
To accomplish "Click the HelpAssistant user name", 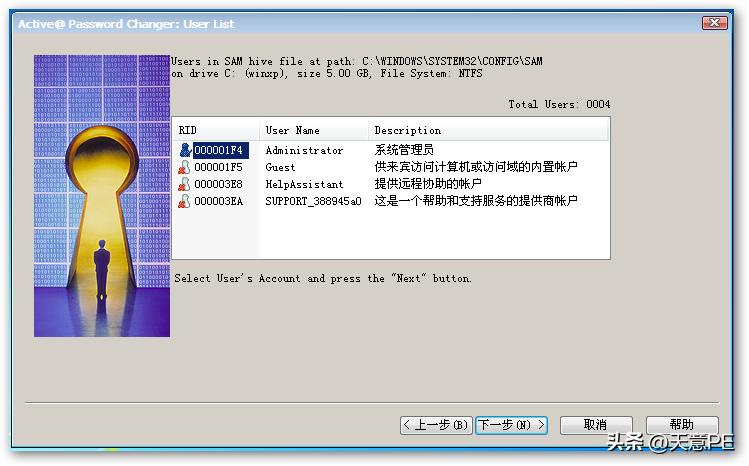I will click(304, 184).
